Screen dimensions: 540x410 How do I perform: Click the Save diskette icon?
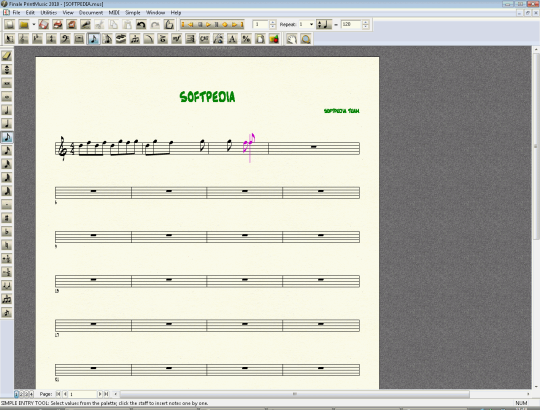[43, 24]
